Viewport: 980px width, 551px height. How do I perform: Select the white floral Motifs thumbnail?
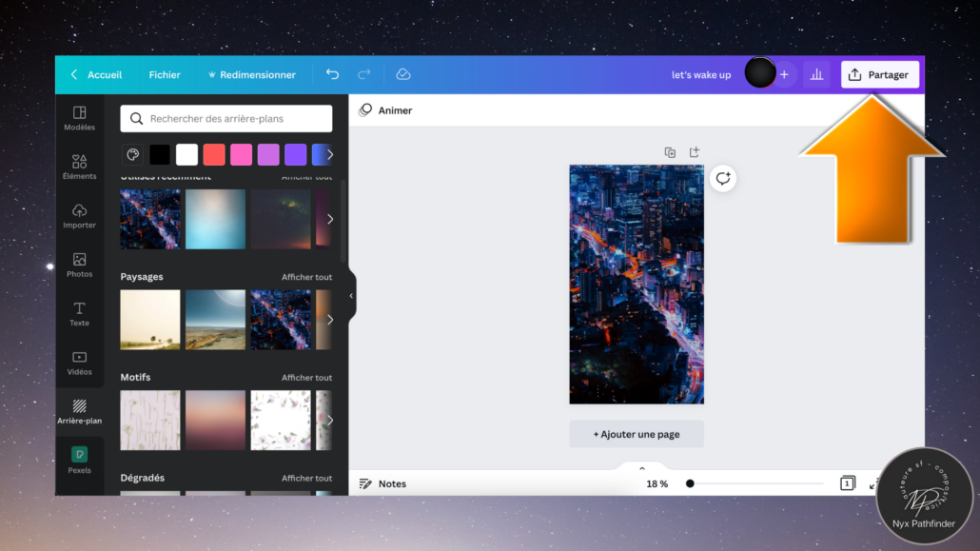pyautogui.click(x=281, y=421)
